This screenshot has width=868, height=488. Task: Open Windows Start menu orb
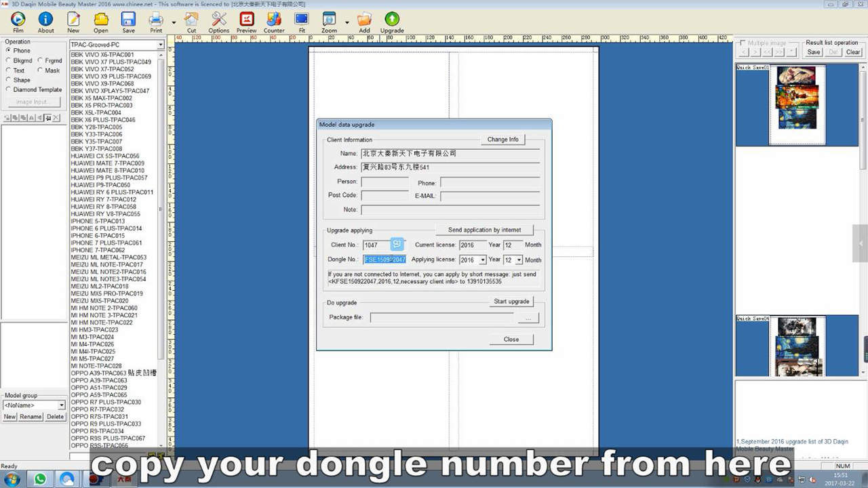(13, 479)
